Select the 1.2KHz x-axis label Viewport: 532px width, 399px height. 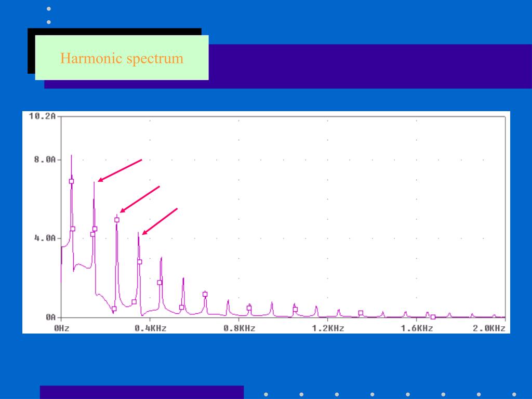(x=328, y=328)
